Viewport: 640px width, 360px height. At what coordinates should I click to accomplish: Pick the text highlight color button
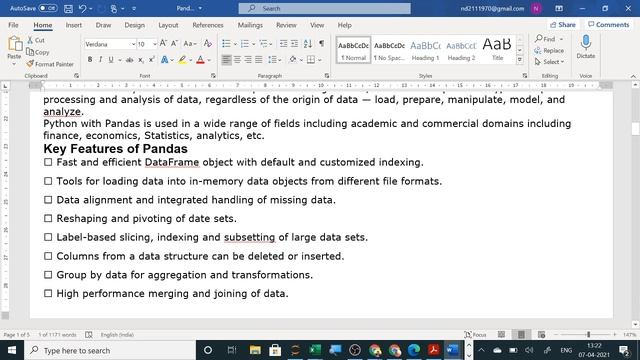click(182, 60)
